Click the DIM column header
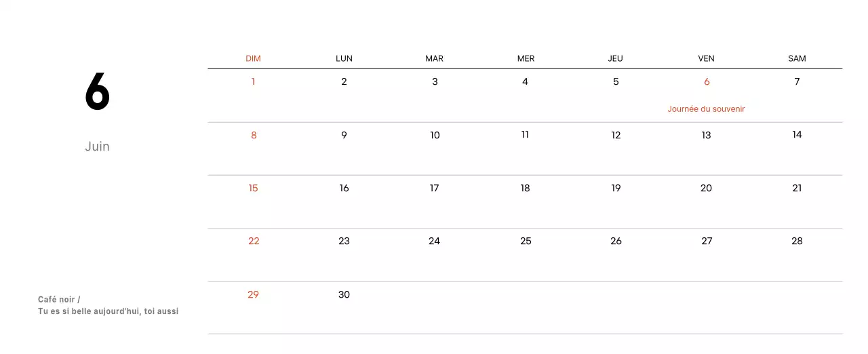Image resolution: width=868 pixels, height=354 pixels. [x=253, y=58]
